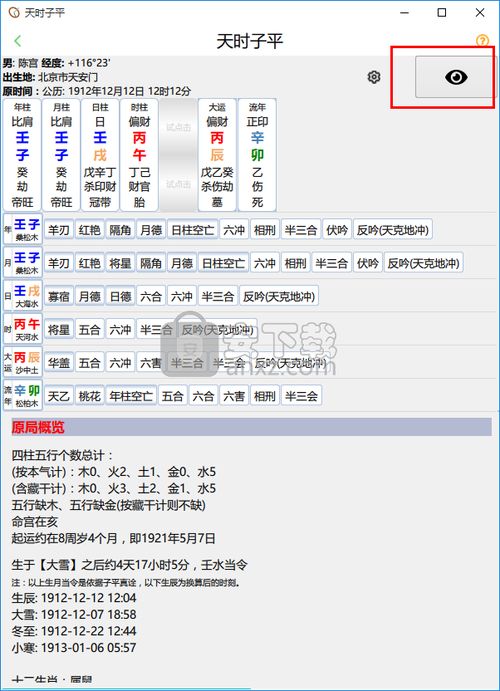Open the 流年 column card
The height and width of the screenshot is (691, 500).
pyautogui.click(x=257, y=155)
